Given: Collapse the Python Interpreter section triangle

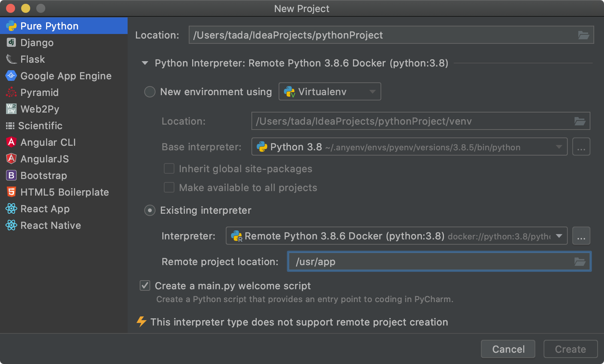Looking at the screenshot, I should coord(145,63).
